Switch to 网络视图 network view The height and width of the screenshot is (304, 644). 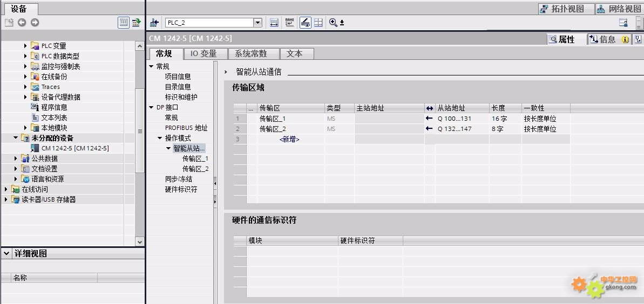[619, 9]
